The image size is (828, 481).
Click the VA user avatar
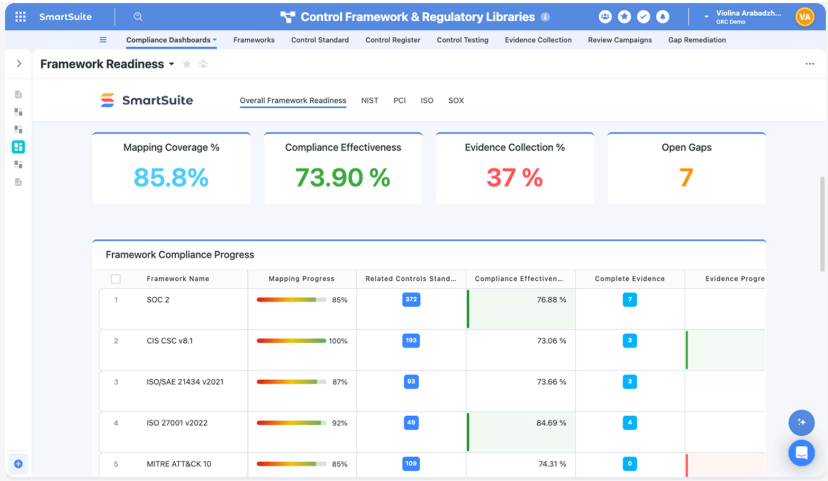[x=805, y=17]
